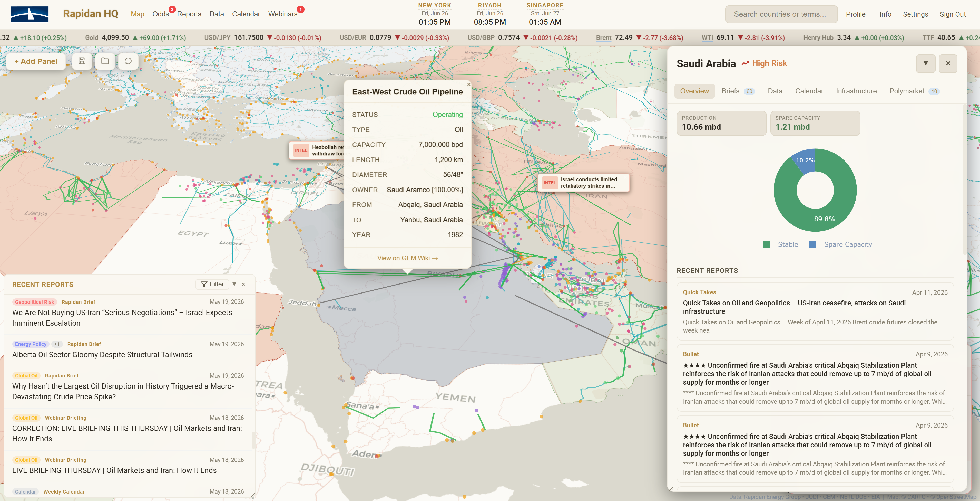Viewport: 980px width, 501px height.
Task: Click the Israel retaliatory strikes INTEL marker
Action: tap(584, 183)
